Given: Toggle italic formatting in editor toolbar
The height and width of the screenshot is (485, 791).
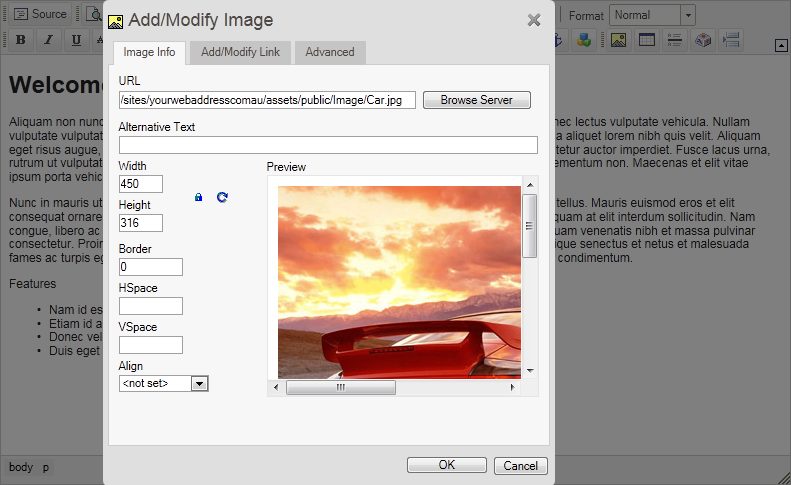Looking at the screenshot, I should click(x=48, y=39).
